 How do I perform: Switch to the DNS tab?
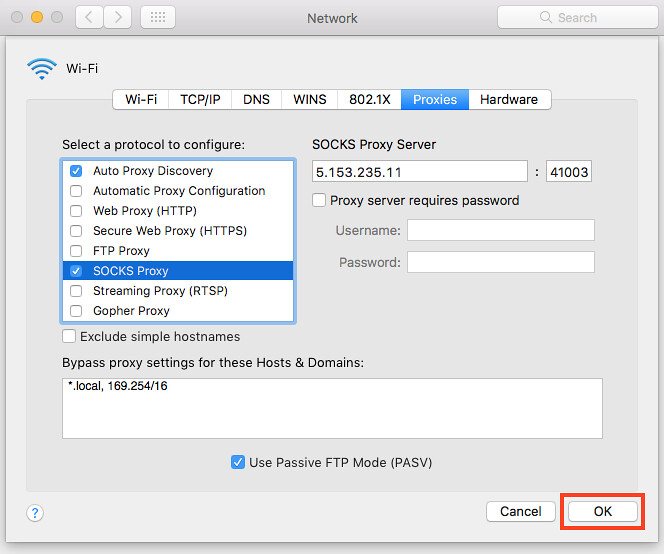256,100
